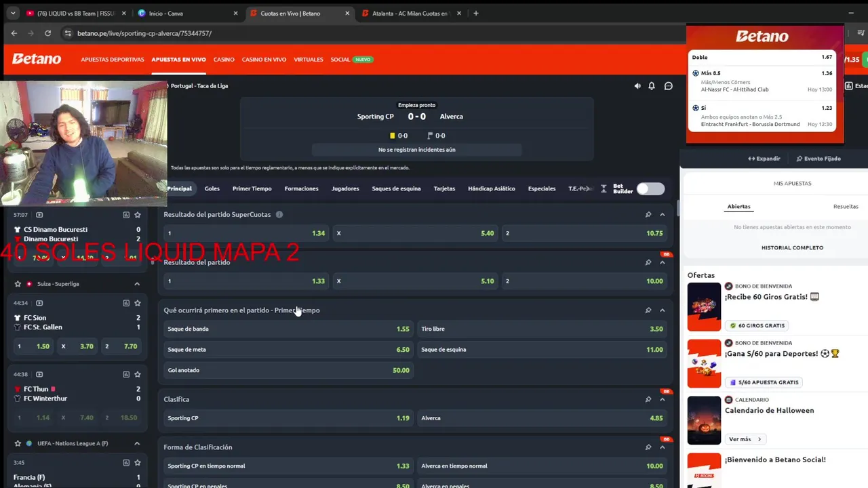Screen dimensions: 868x488
Task: Collapse the Resultado del partido SuperCuotas section
Action: 663,214
